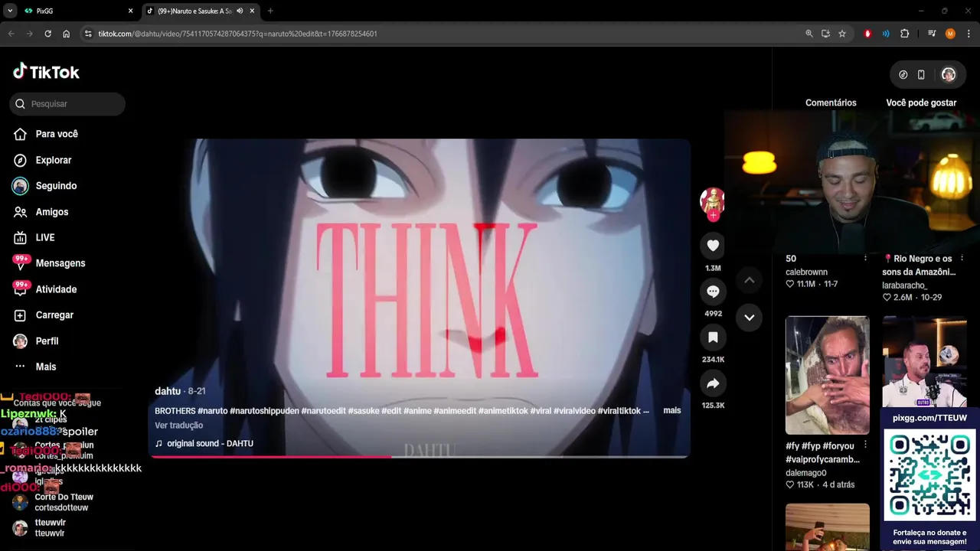Bookmark this page with the star
The height and width of the screenshot is (551, 980).
pos(842,34)
